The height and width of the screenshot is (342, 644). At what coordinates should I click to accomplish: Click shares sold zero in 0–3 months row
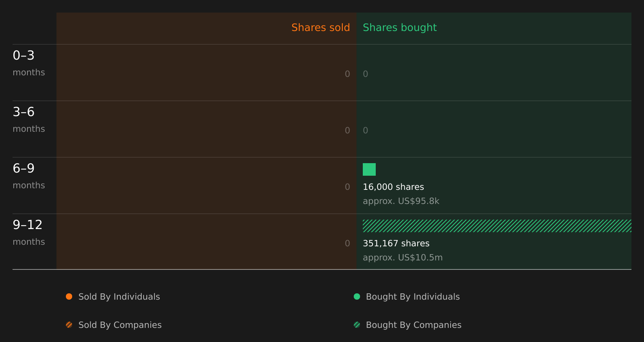tap(347, 74)
